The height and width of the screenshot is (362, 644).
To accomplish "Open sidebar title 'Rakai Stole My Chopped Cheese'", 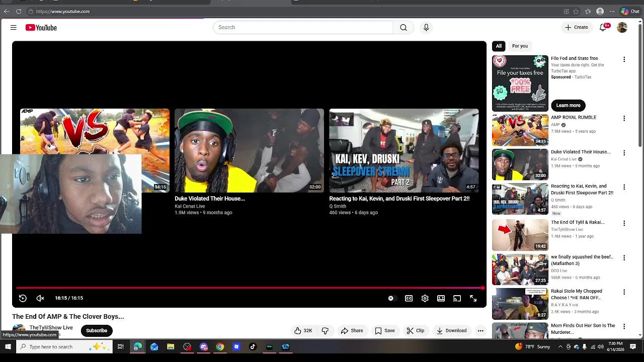I will (x=577, y=295).
